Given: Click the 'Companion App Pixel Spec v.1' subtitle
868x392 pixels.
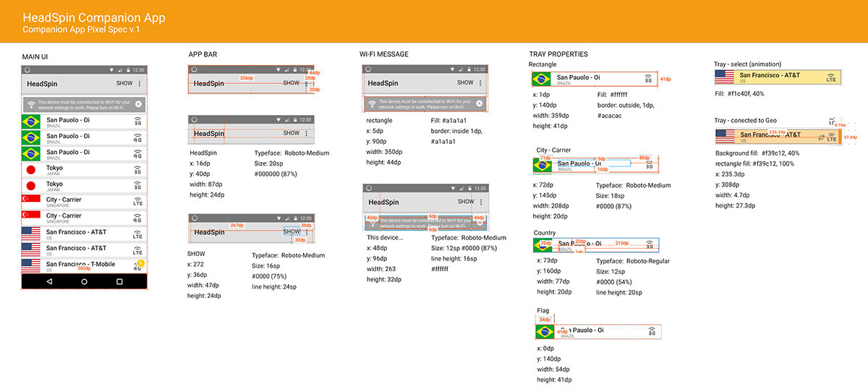Looking at the screenshot, I should (x=81, y=30).
